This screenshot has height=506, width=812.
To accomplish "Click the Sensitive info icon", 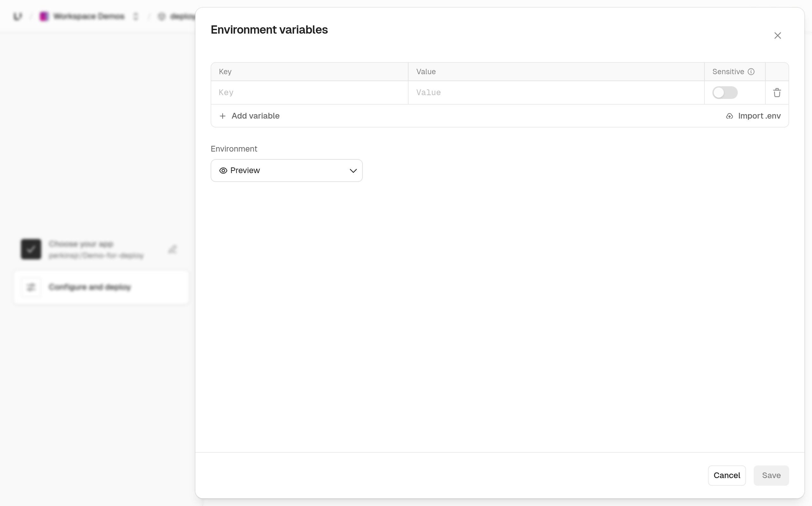I will [x=751, y=72].
